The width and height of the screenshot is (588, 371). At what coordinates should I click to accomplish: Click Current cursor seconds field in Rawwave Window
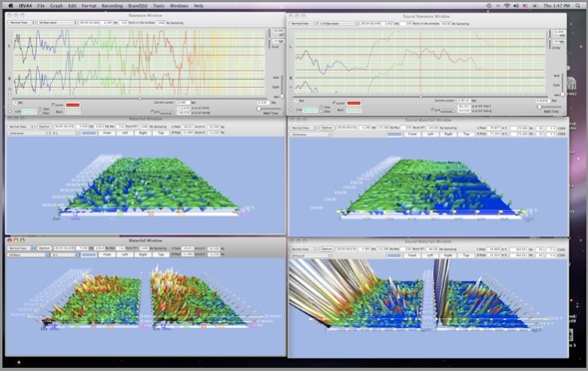point(183,103)
